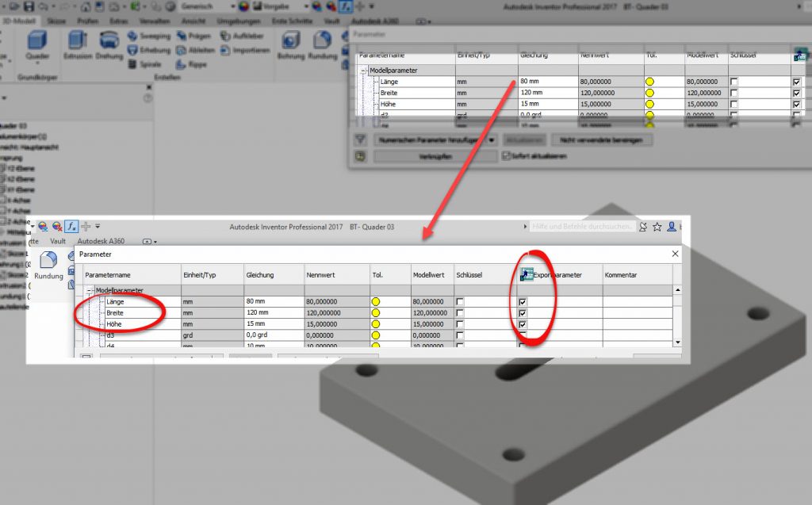Open the Ansicht ribbon tab
Screen dimensions: 812x505
click(x=193, y=21)
